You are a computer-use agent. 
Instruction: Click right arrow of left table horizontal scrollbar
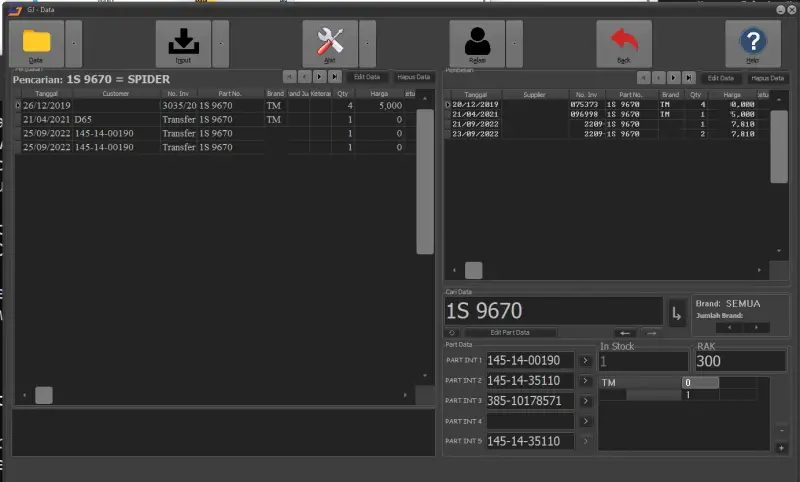406,395
